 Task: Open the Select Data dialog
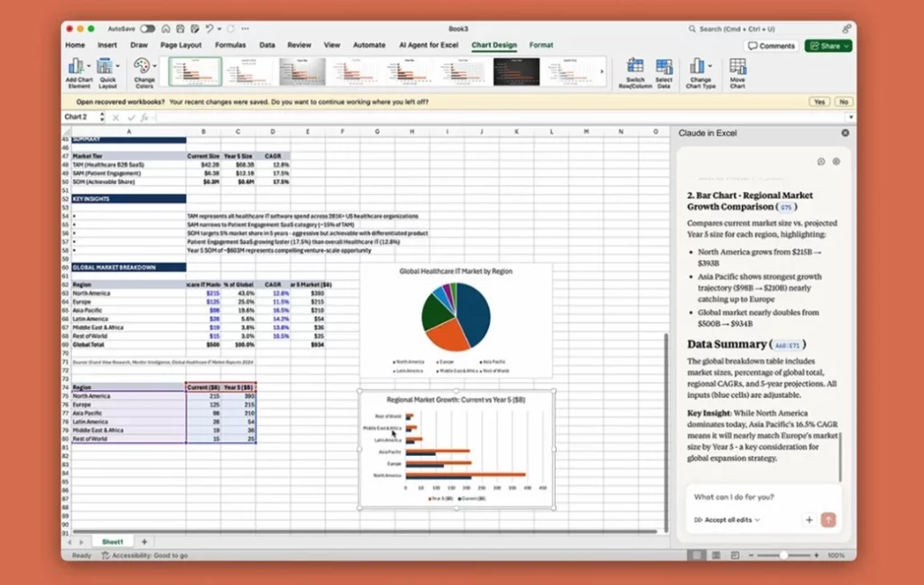click(x=664, y=67)
